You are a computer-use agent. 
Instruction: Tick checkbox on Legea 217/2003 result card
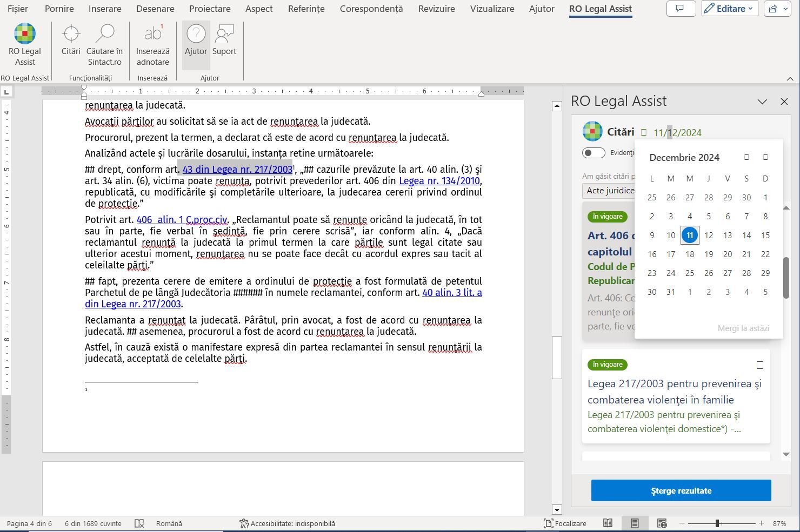pos(759,365)
